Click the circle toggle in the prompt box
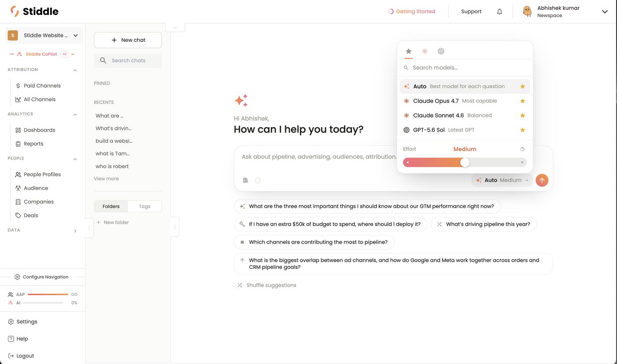617x364 pixels. 258,180
